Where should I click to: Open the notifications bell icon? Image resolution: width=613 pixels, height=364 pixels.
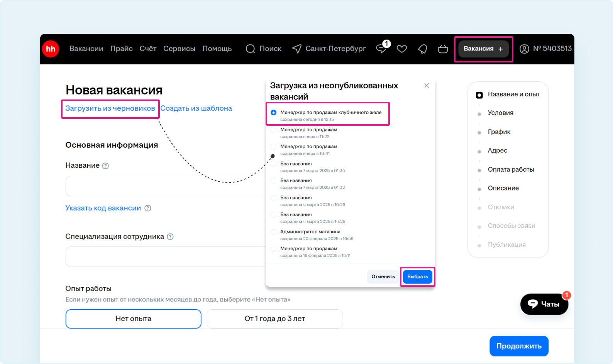click(x=423, y=49)
